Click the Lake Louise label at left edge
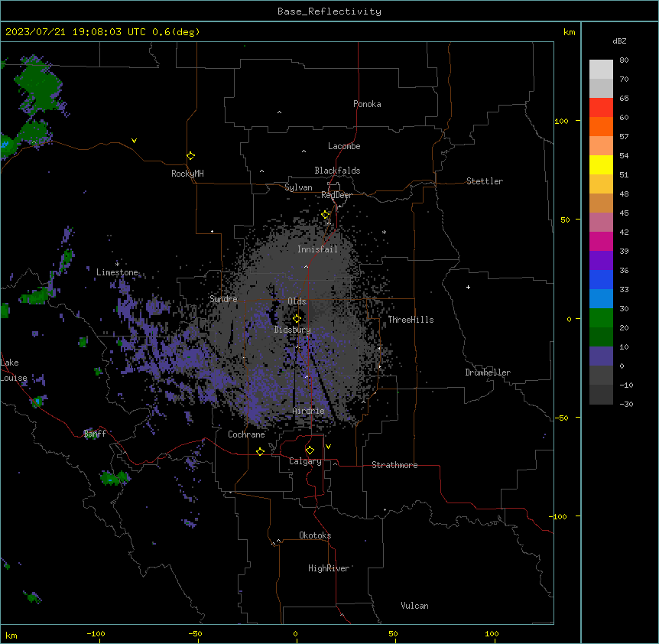The image size is (659, 644). (x=12, y=370)
